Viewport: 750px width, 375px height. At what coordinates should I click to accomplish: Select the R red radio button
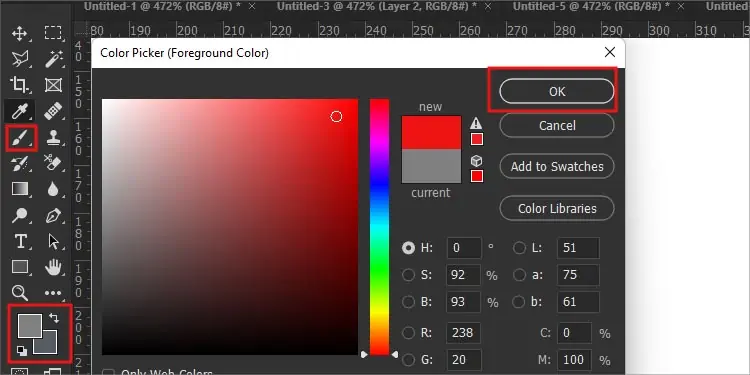pyautogui.click(x=408, y=332)
